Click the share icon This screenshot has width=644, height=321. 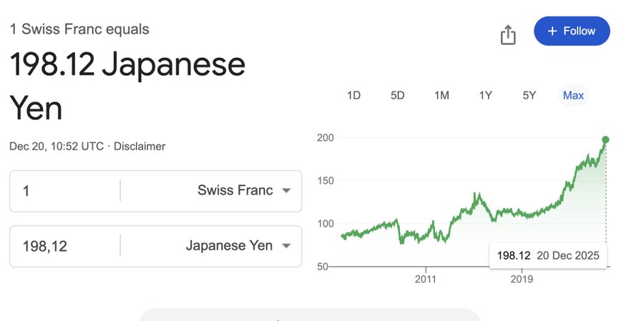pyautogui.click(x=508, y=34)
